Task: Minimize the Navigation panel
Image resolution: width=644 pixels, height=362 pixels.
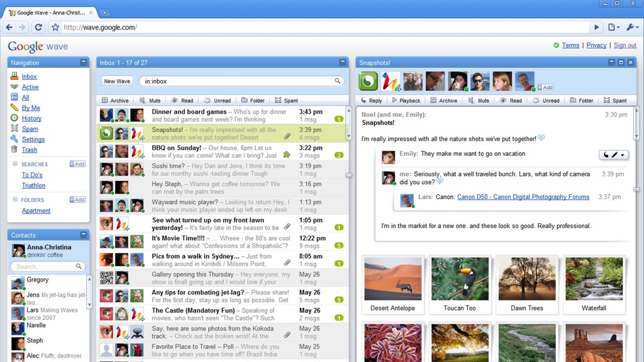Action: [84, 62]
